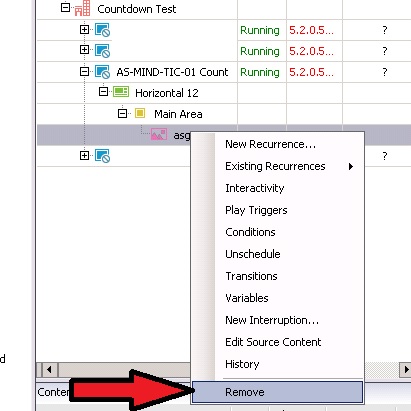Click AS-MIND-TIC-01 Count player icon
The height and width of the screenshot is (411, 411).
(102, 72)
